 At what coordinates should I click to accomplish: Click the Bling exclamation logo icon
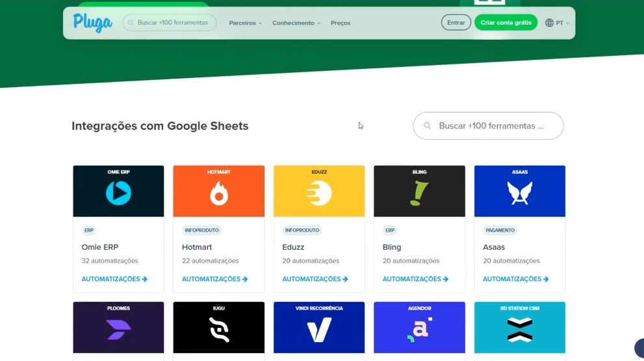click(x=419, y=193)
